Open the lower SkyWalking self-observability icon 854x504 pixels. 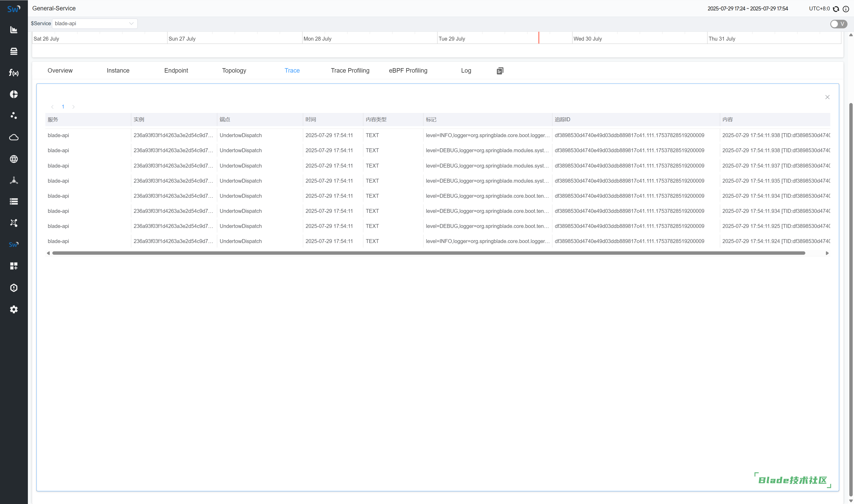(14, 245)
